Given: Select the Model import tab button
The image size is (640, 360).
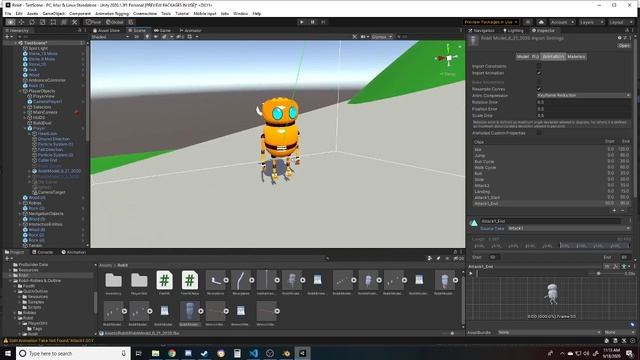Looking at the screenshot, I should 523,57.
